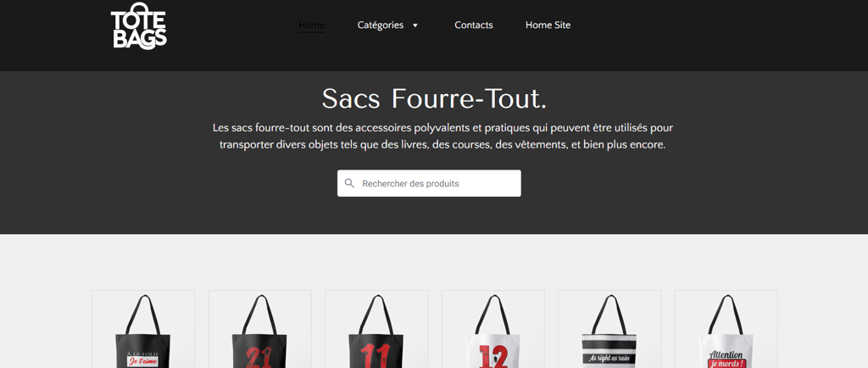Viewport: 868px width, 368px height.
Task: Click the fourre-tout description paragraph
Action: pos(442,137)
